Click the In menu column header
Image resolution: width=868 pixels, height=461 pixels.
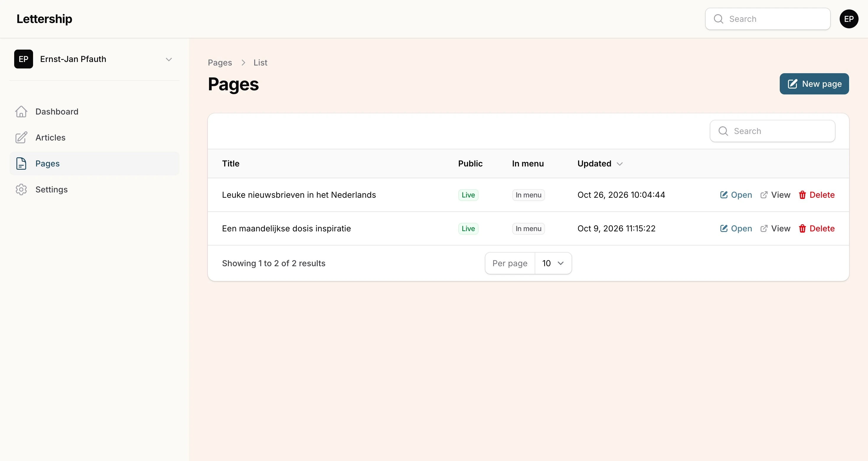click(528, 164)
